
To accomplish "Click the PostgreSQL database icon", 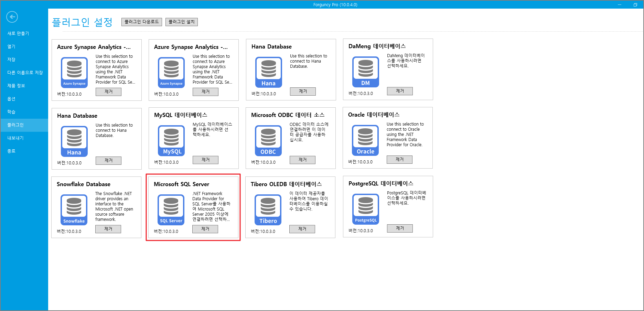I will coord(366,209).
